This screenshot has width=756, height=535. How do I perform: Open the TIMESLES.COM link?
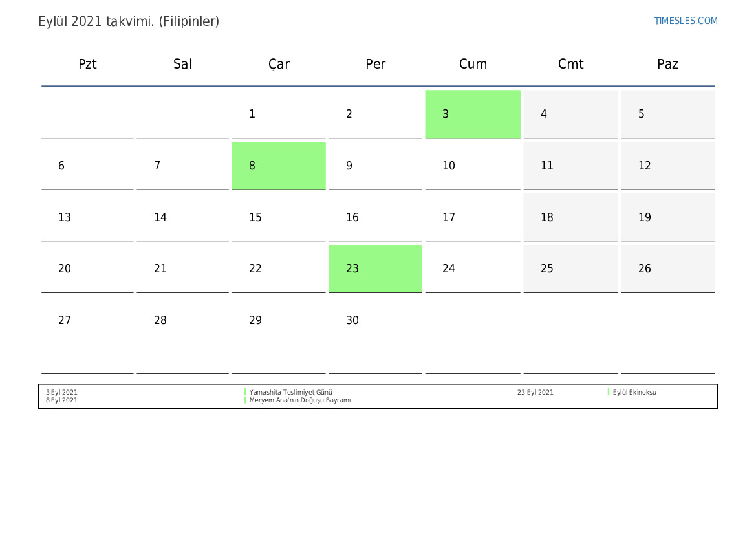[686, 21]
